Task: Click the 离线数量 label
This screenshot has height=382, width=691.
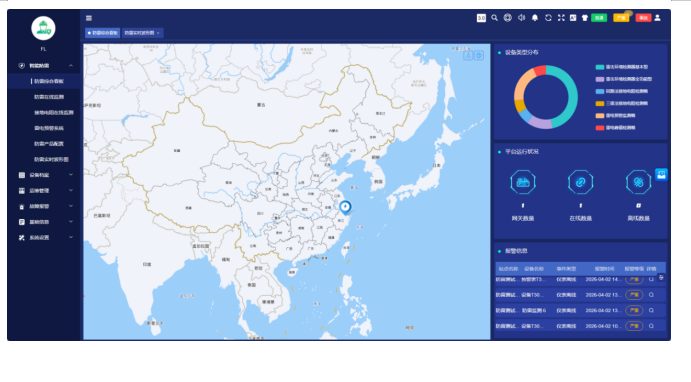Action: point(638,219)
